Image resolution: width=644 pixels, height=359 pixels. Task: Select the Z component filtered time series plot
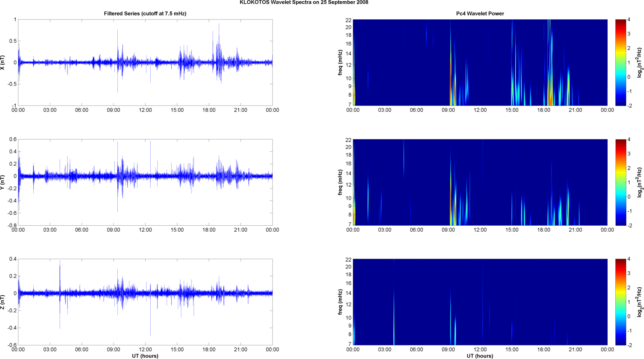tap(145, 302)
